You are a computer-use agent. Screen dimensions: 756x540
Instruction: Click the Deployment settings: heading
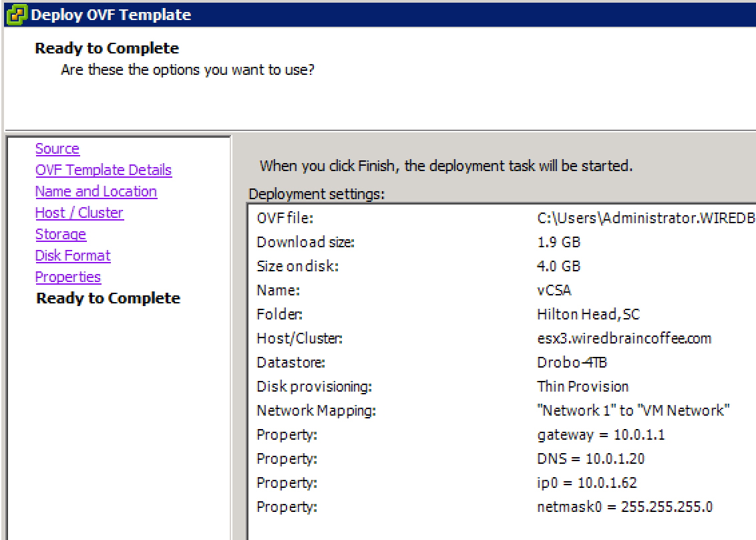pyautogui.click(x=317, y=194)
